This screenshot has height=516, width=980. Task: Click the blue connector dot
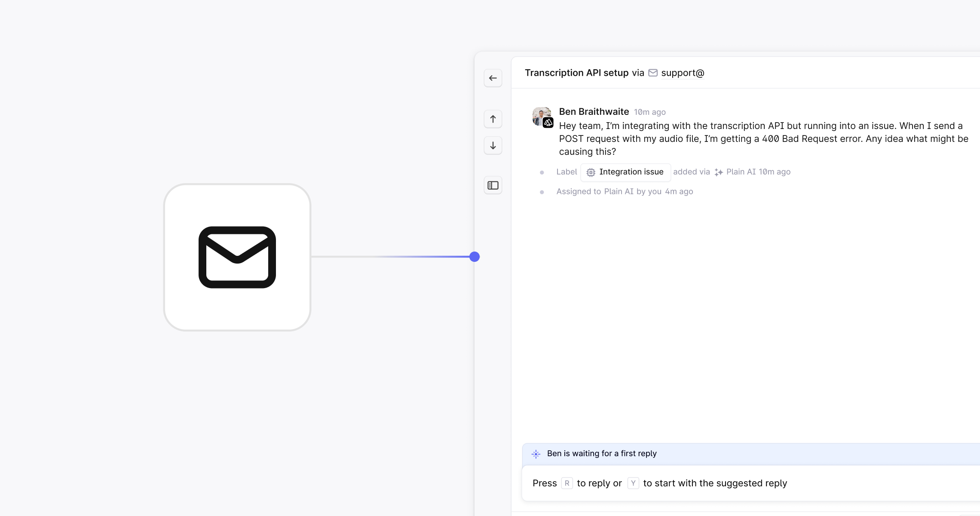pos(475,257)
